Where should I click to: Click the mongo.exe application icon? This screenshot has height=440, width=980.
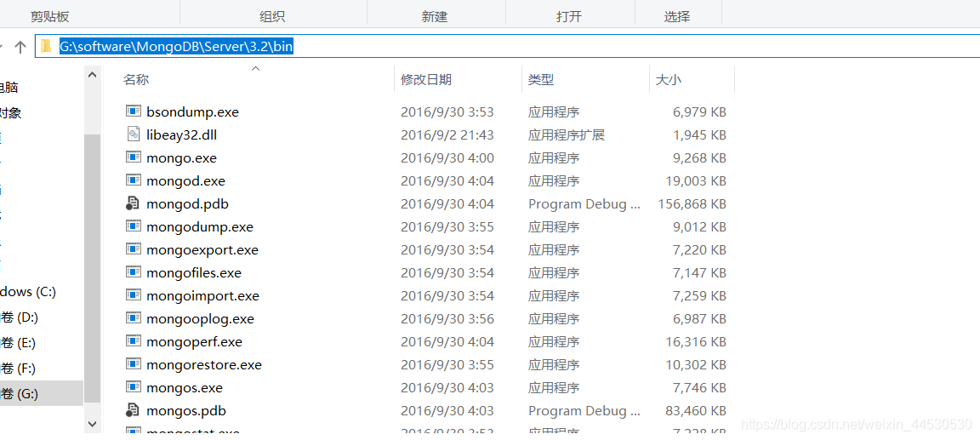coord(133,157)
